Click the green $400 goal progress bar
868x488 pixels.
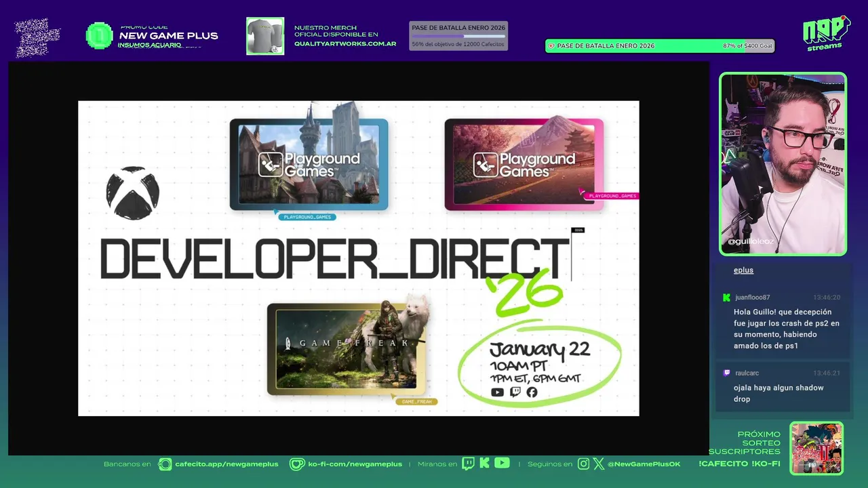(660, 46)
